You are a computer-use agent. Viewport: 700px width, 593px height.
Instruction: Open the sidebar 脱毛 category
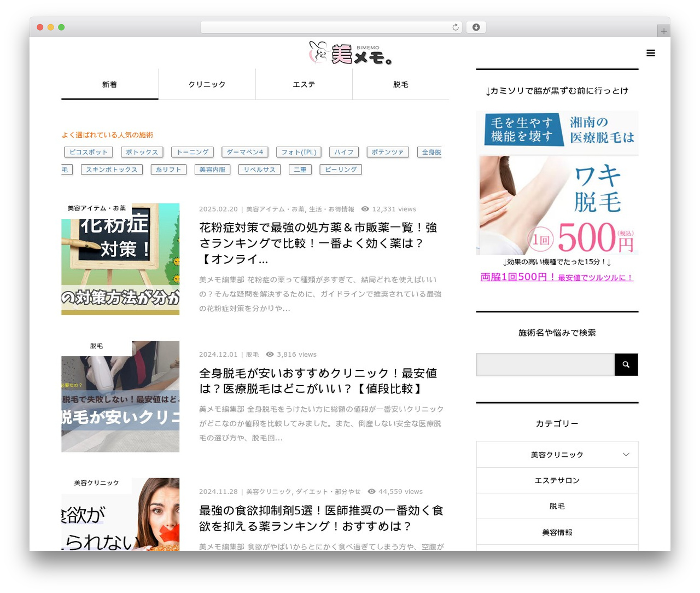coord(557,506)
